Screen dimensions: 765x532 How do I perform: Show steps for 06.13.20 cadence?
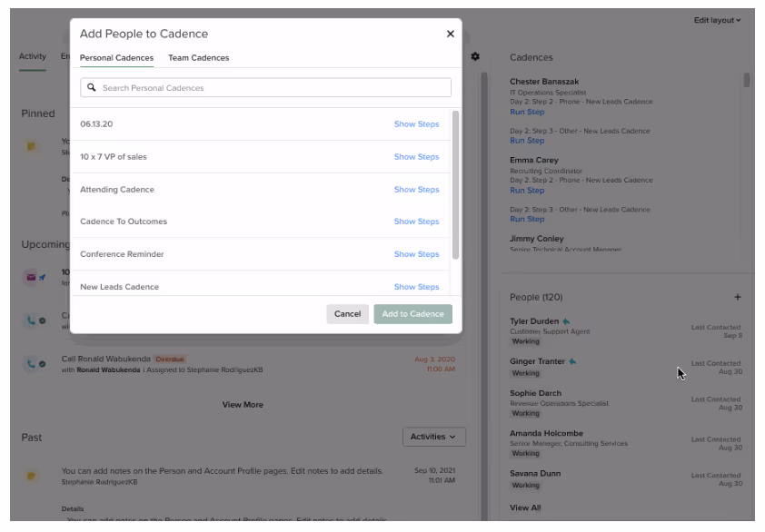(x=416, y=123)
